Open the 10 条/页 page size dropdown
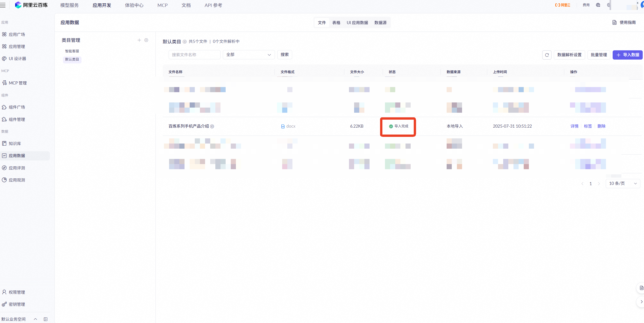Screen dimensions: 644x323 [623, 184]
